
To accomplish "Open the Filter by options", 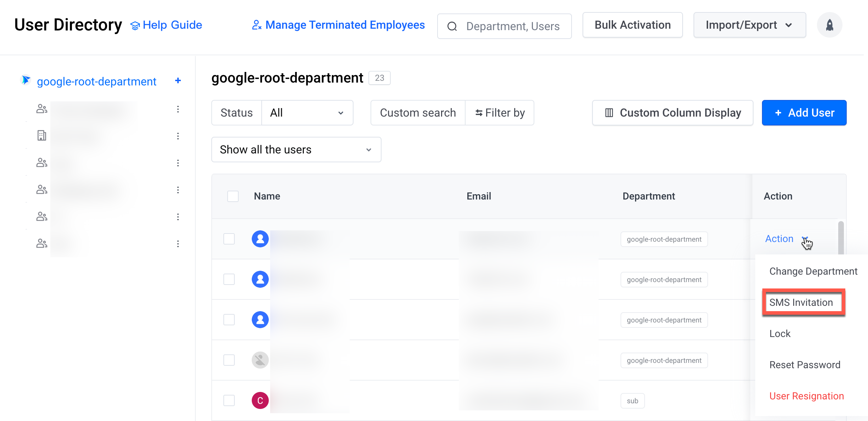I will click(x=500, y=113).
